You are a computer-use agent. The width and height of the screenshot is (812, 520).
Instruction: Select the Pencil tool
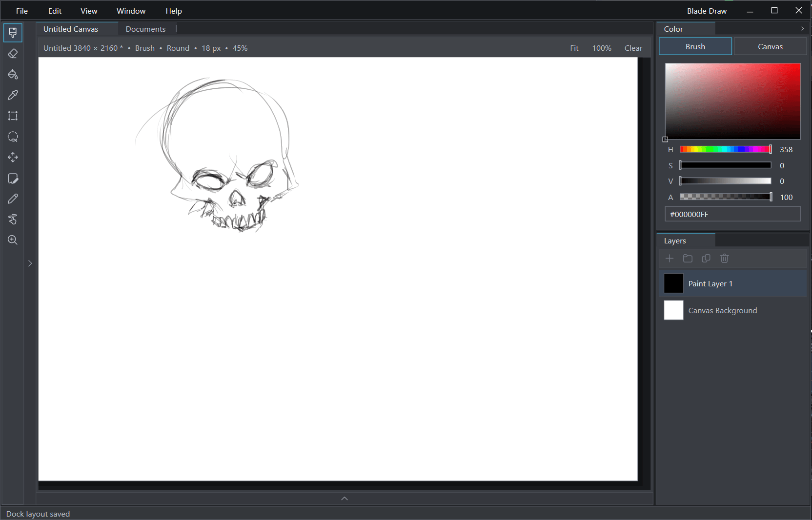(13, 199)
